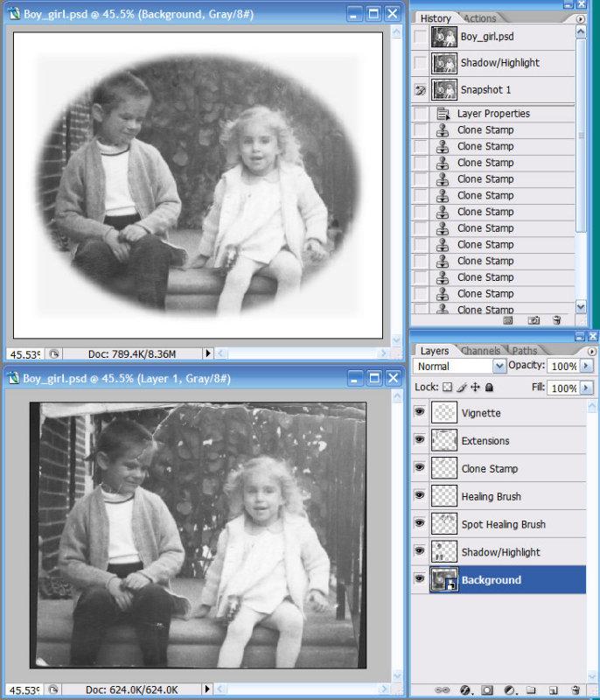Viewport: 600px width, 700px height.
Task: Select the Healing Brush layer
Action: (499, 496)
